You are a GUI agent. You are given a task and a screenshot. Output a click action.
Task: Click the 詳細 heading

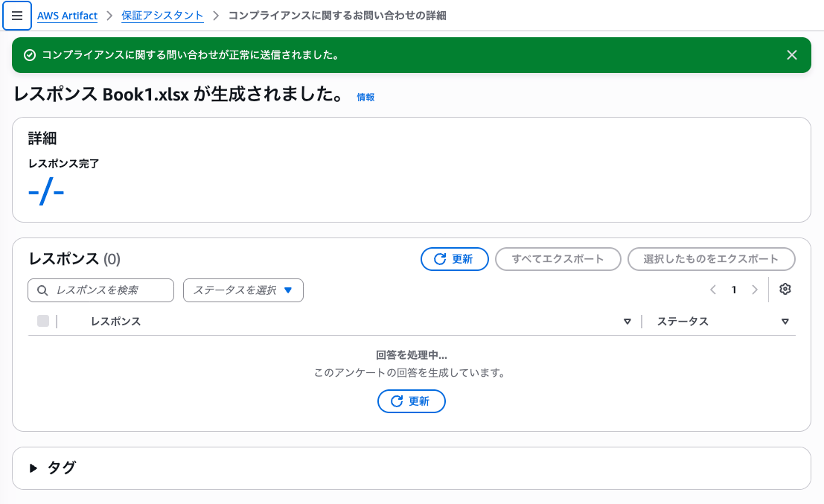42,138
